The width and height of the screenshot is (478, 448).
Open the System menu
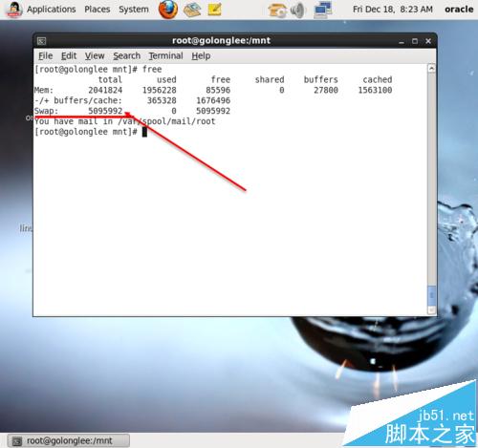(134, 10)
